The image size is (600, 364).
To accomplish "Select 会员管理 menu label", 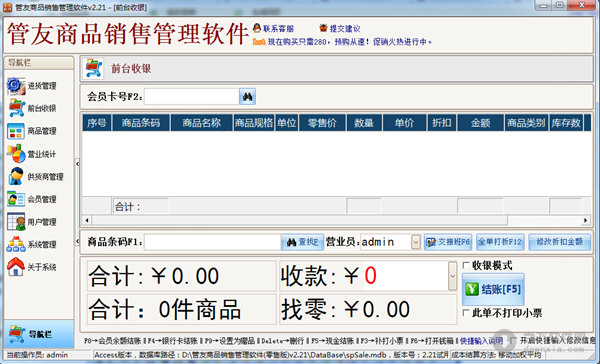I will [x=42, y=199].
